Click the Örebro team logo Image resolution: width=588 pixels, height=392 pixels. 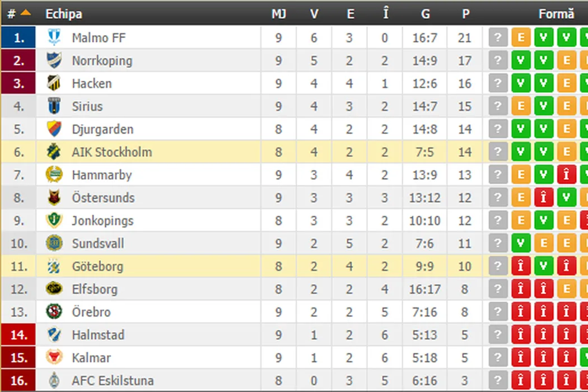coord(54,312)
